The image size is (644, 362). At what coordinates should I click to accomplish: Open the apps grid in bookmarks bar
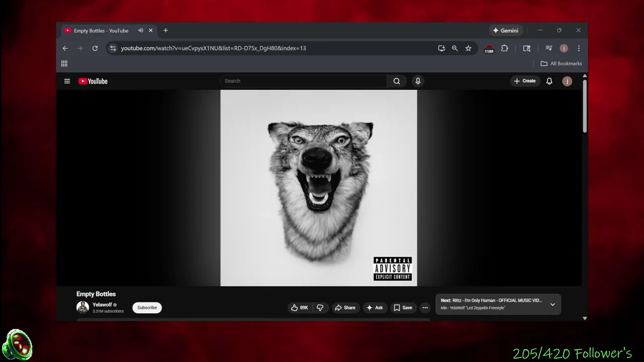(x=64, y=63)
